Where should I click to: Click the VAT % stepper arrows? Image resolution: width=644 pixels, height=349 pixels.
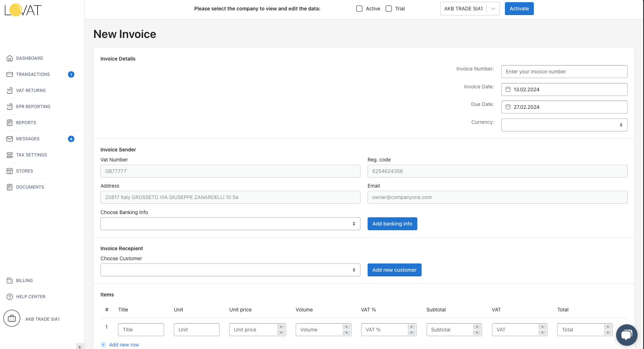(x=412, y=330)
